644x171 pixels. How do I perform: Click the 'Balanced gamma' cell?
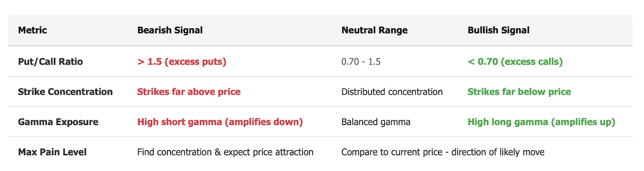pos(376,122)
